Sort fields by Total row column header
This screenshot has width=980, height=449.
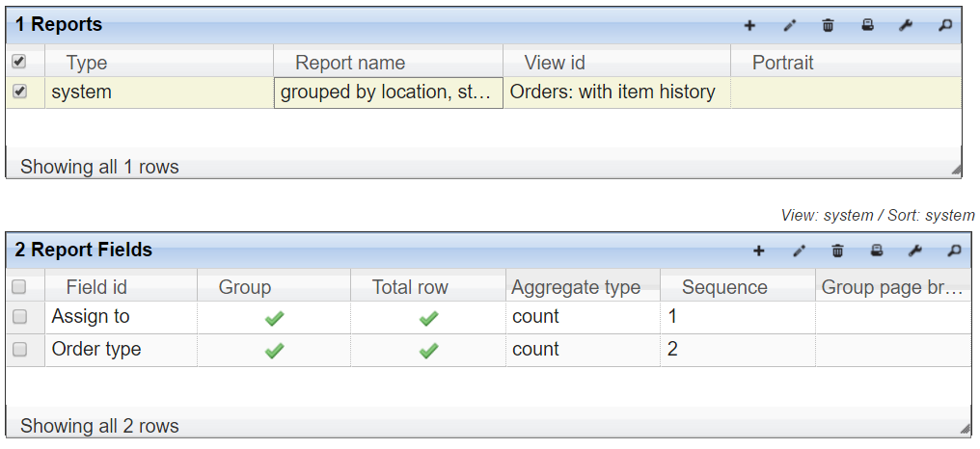428,287
